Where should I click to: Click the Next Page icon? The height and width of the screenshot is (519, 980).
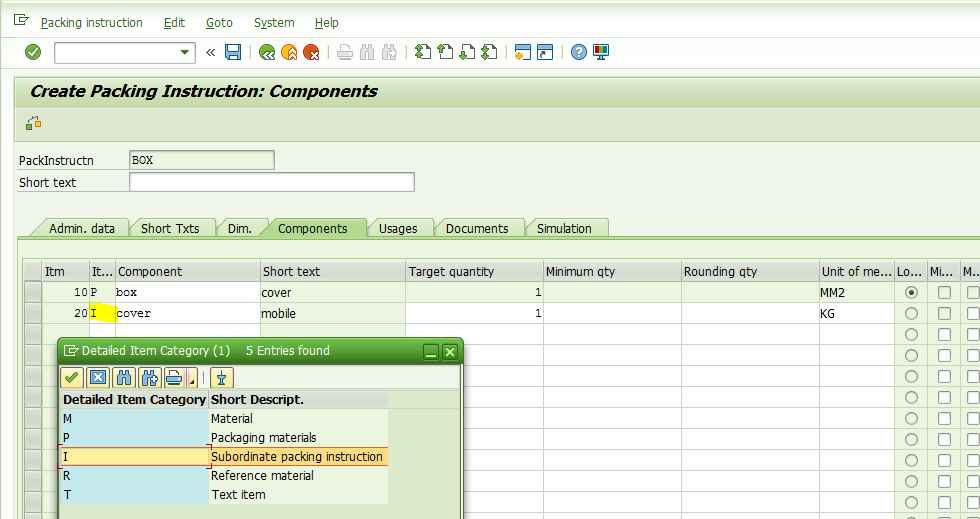pyautogui.click(x=467, y=53)
